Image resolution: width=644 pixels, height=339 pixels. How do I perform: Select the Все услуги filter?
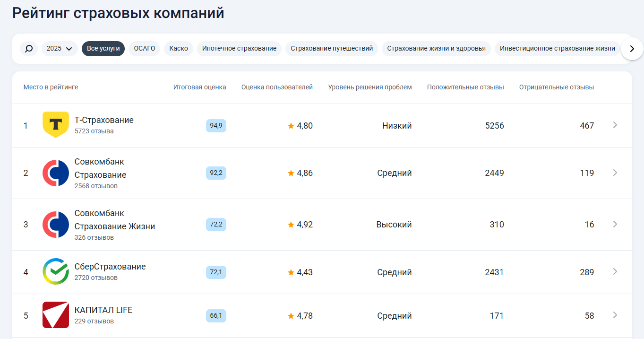(x=103, y=48)
